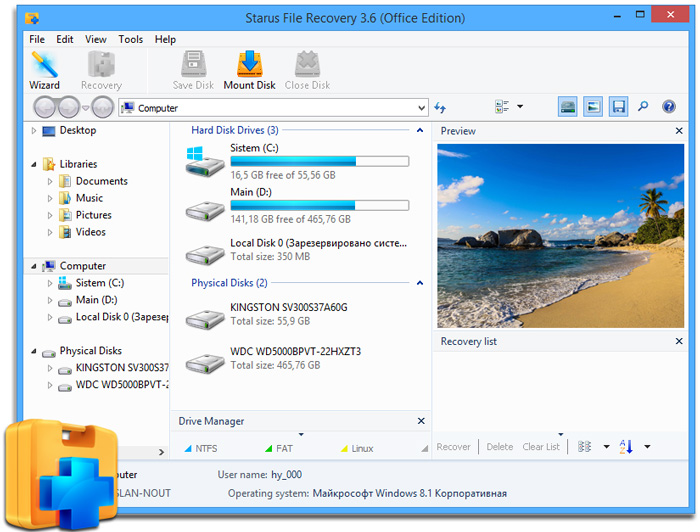Open the View menu
700x532 pixels.
pos(96,39)
